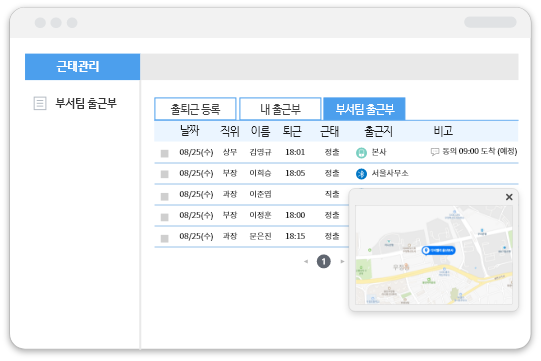
Task: Click the 본사 workplace label
Action: pos(379,152)
